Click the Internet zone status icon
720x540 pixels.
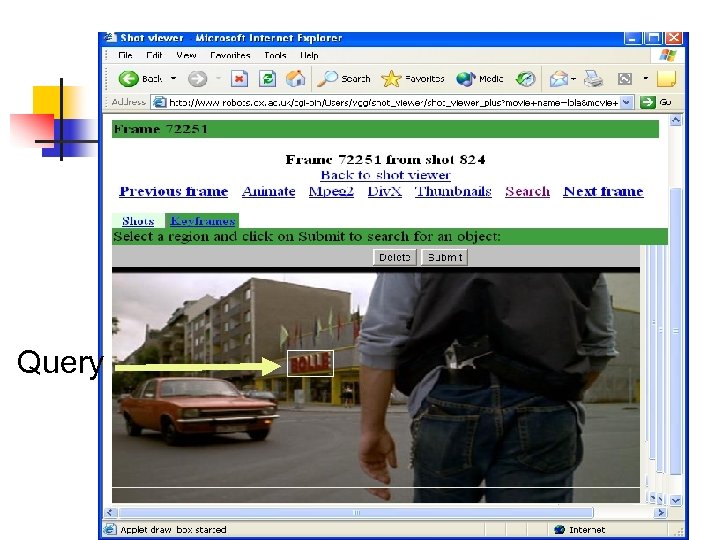[559, 530]
